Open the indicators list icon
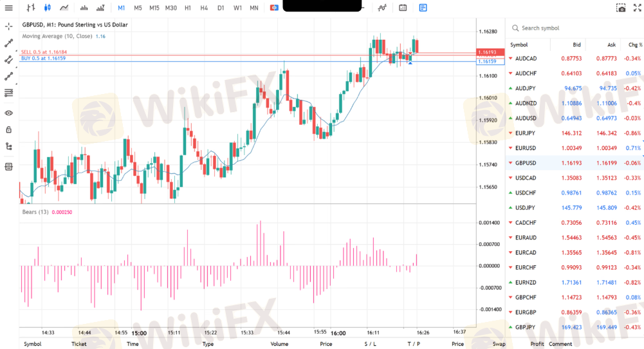 (382, 8)
